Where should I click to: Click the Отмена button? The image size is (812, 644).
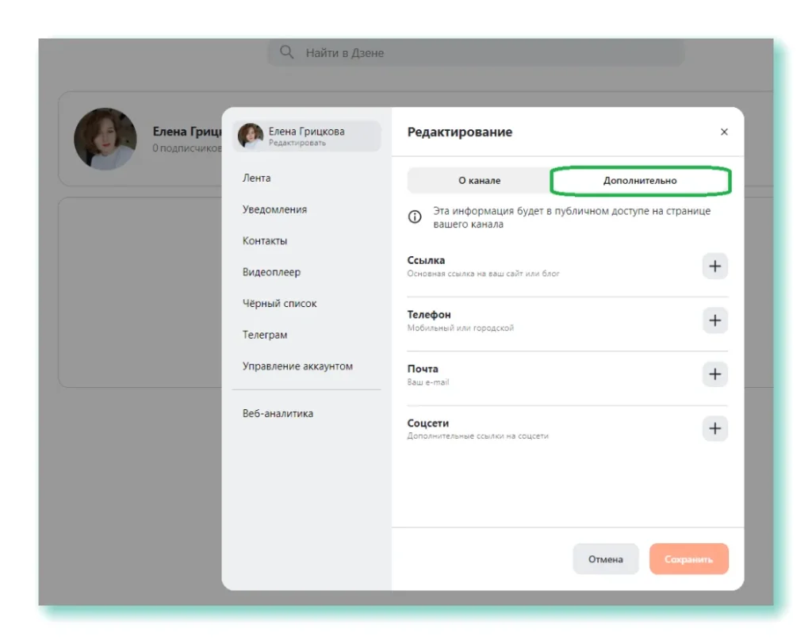tap(605, 559)
